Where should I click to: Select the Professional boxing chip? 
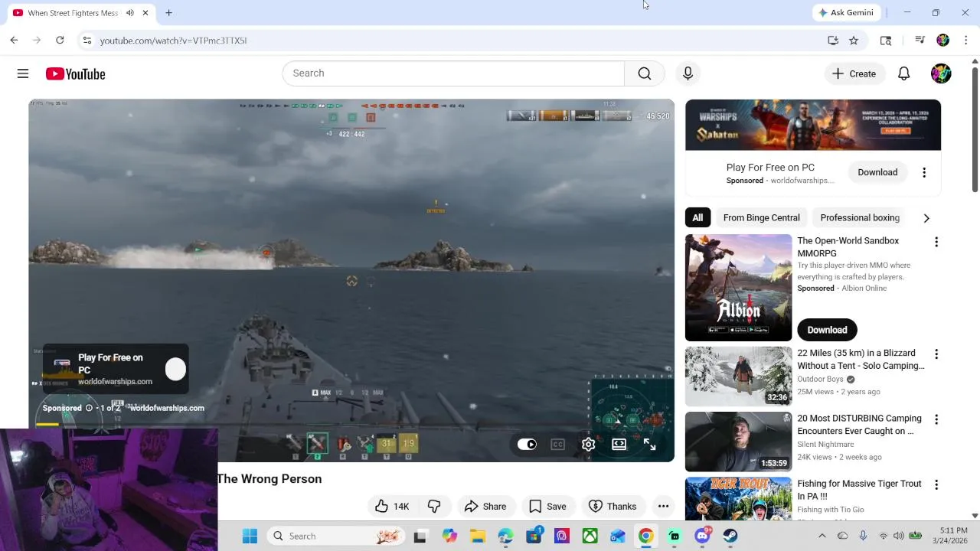pos(860,217)
